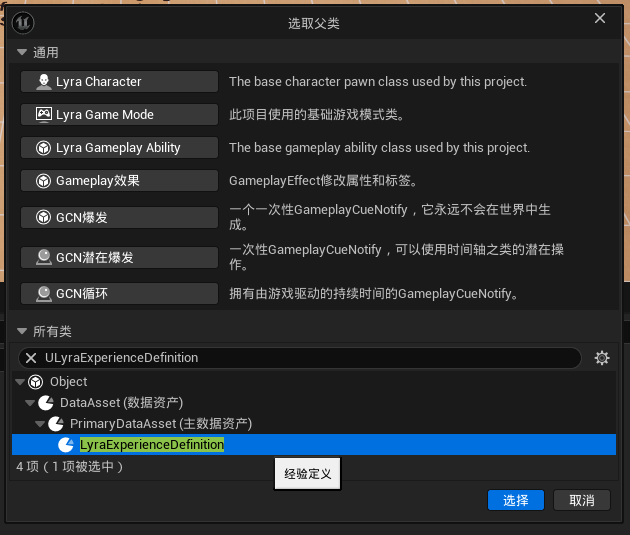Click the Lyra Gameplay Ability icon
Viewport: 630px width, 535px height.
coord(43,148)
